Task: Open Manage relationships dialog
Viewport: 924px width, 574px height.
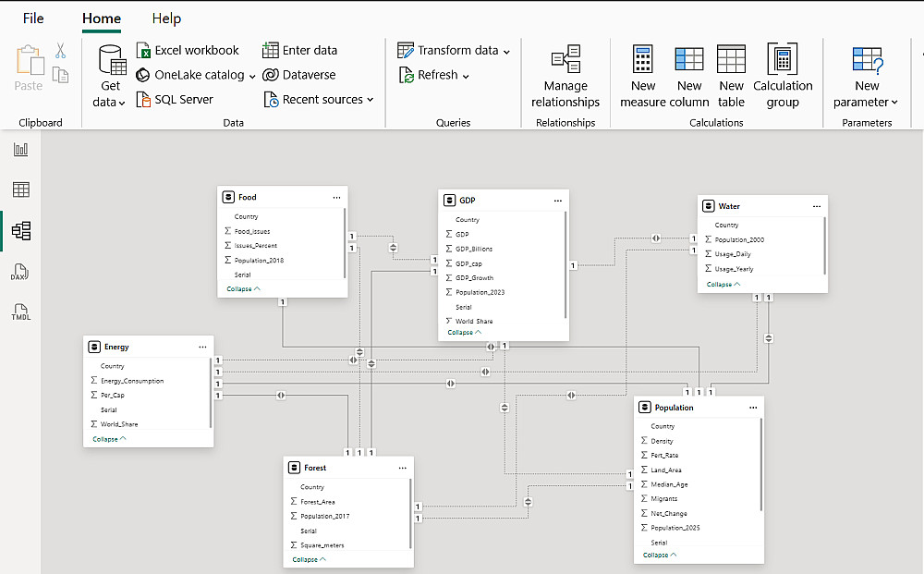Action: tap(565, 76)
